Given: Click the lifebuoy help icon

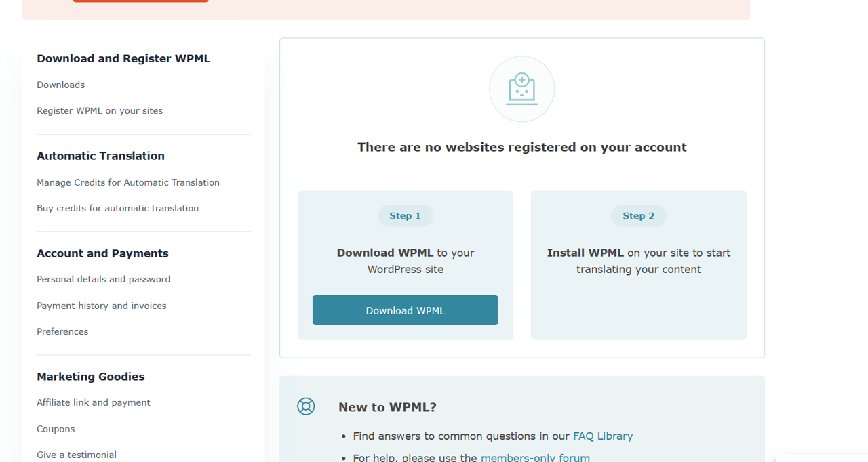Looking at the screenshot, I should tap(306, 406).
